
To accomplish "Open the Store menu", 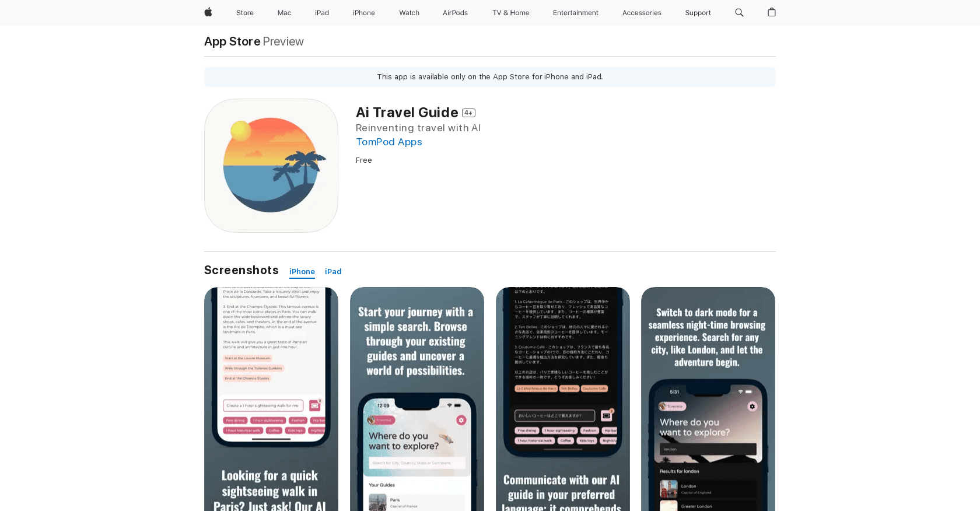I will point(245,13).
